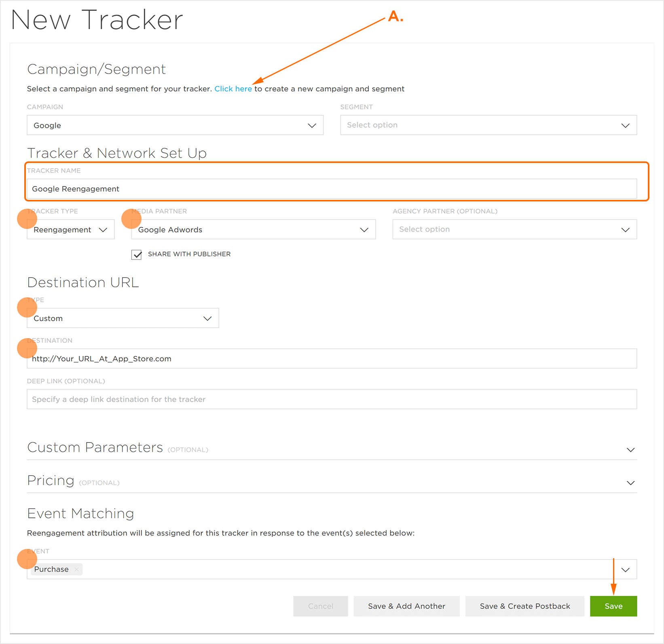Expand the Custom Parameters section
This screenshot has height=644, width=664.
(x=630, y=450)
